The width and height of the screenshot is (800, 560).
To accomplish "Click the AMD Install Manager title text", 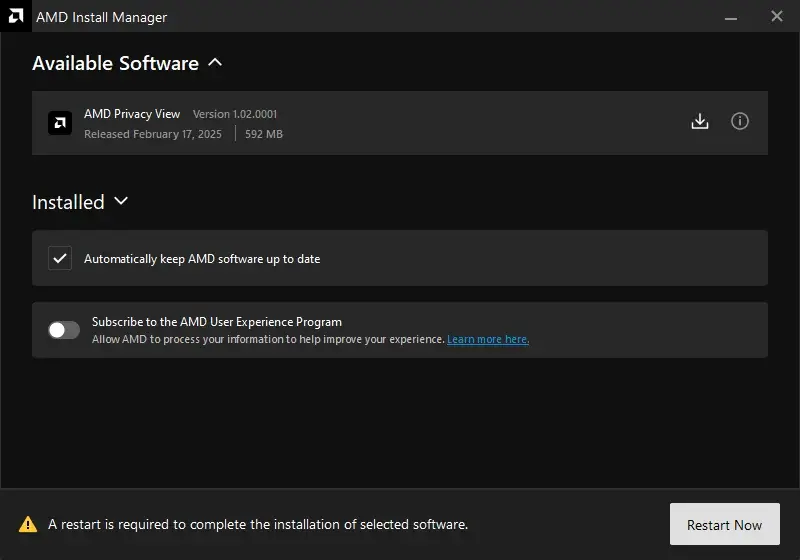I will point(102,17).
